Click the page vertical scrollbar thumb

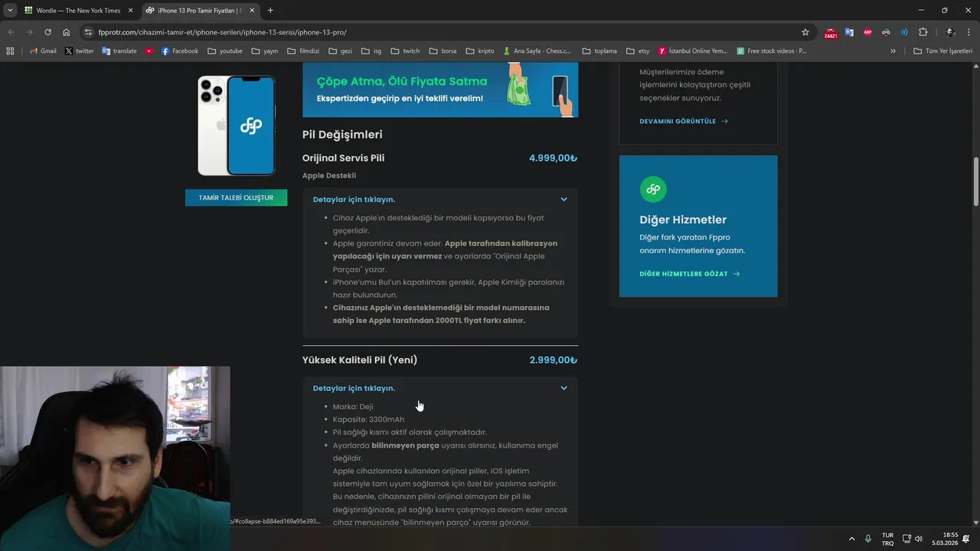tap(976, 181)
